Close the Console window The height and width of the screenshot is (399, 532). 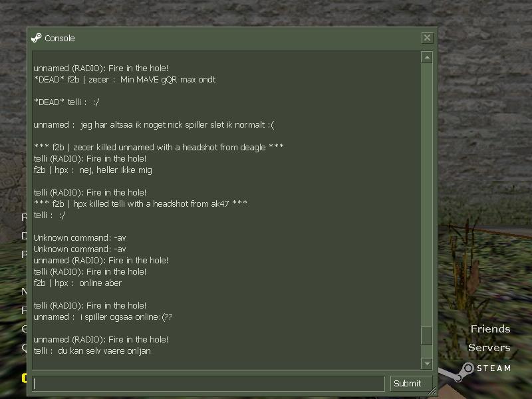click(x=427, y=38)
